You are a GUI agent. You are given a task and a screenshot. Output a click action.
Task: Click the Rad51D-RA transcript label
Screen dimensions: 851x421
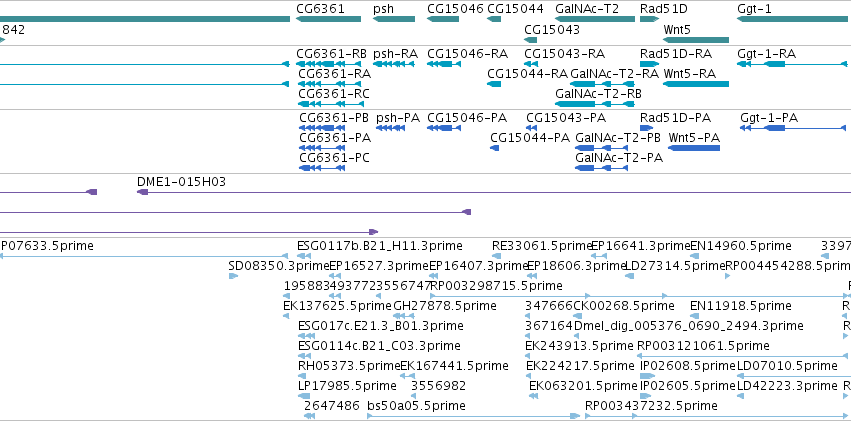[x=676, y=54]
